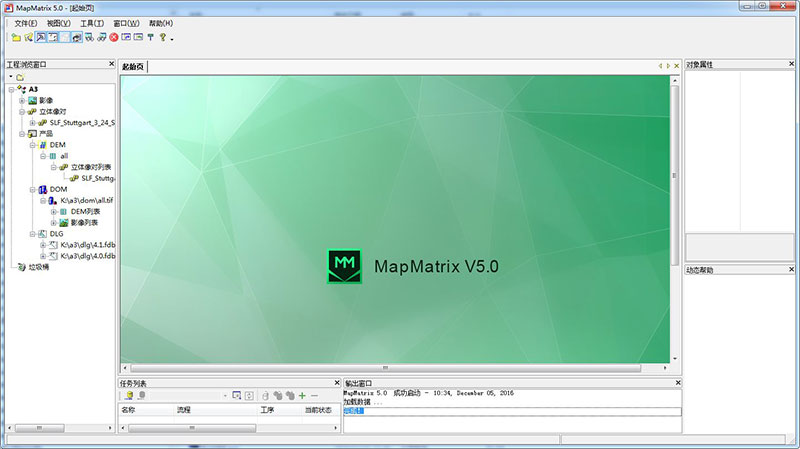Open the 视图(V) menu
Image resolution: width=800 pixels, height=449 pixels.
[x=59, y=23]
